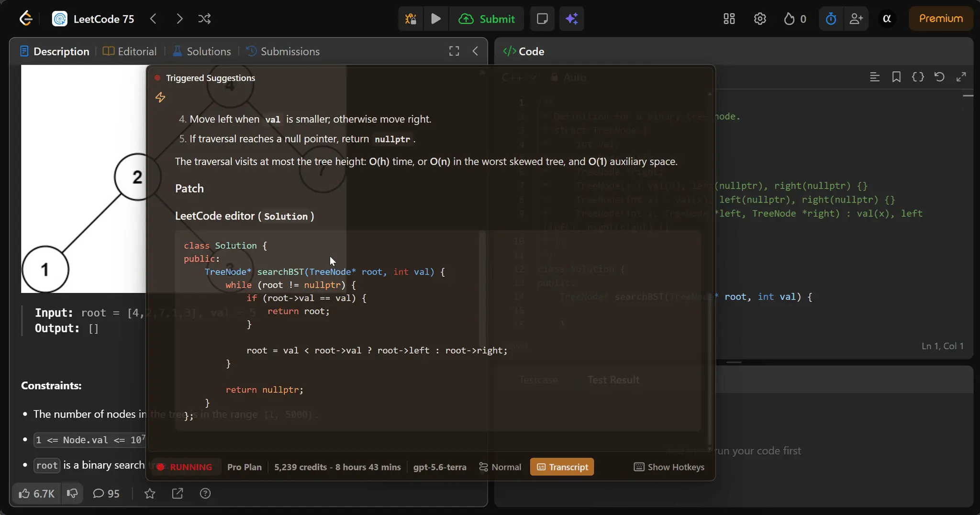Open the 95 comments

coord(106,493)
